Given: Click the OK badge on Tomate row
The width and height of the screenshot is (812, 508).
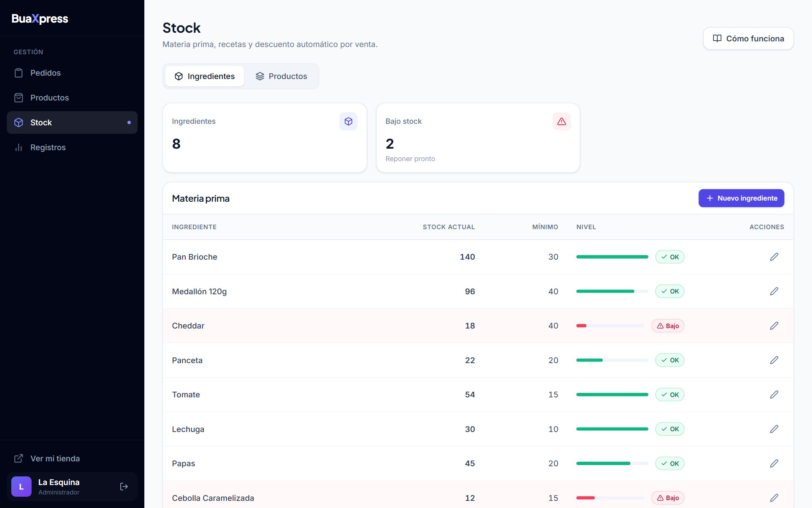Looking at the screenshot, I should pos(670,395).
